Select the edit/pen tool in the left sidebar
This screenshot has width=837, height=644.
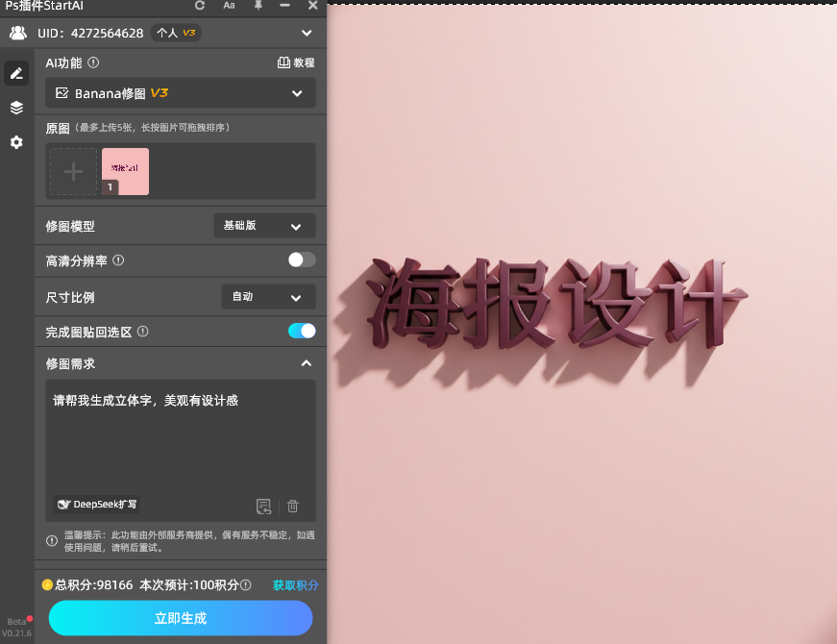15,73
